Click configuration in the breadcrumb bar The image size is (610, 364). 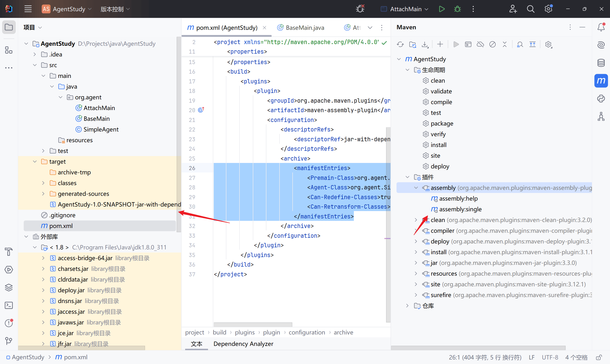[307, 332]
